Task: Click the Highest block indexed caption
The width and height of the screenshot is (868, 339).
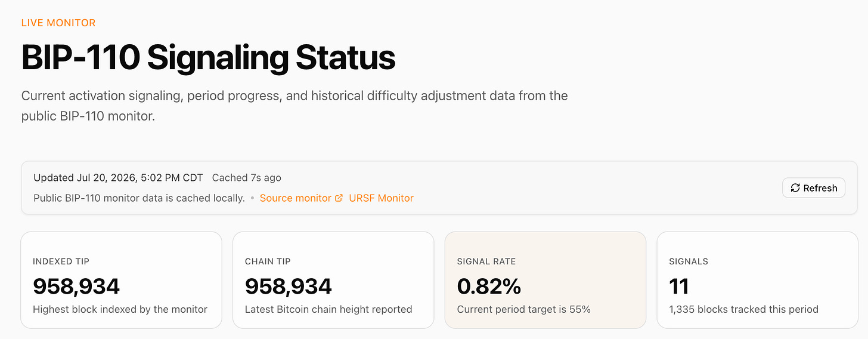Action: coord(120,309)
